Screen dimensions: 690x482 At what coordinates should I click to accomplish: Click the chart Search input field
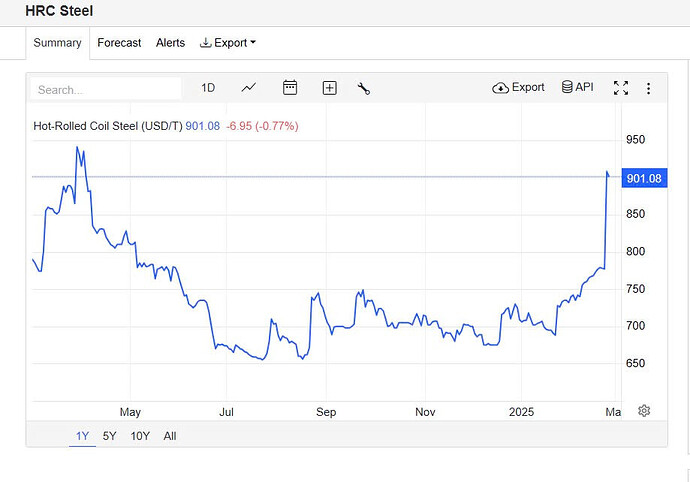coord(105,89)
